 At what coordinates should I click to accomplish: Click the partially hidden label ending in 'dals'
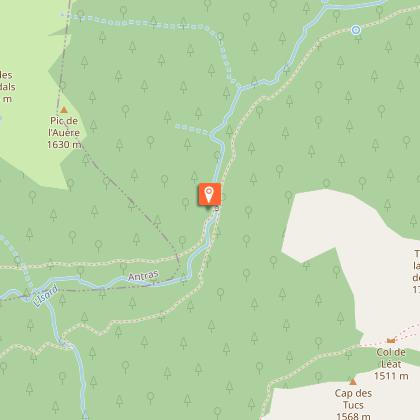point(7,87)
